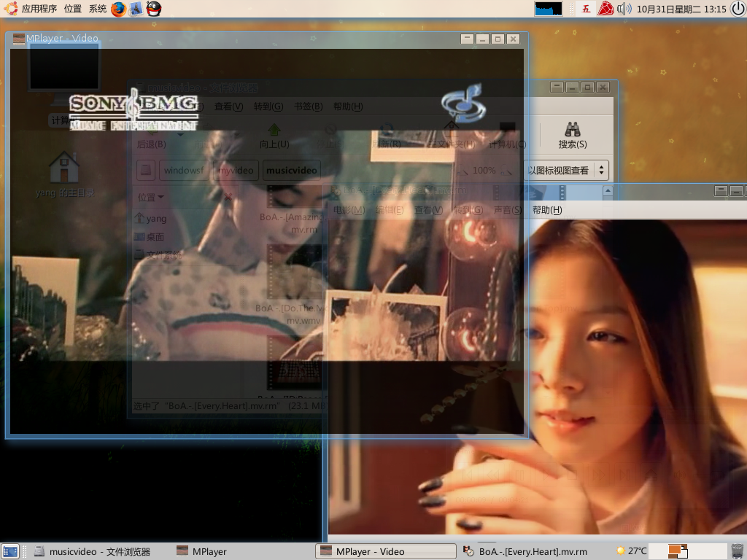Launch Firefox from the top panel

118,9
